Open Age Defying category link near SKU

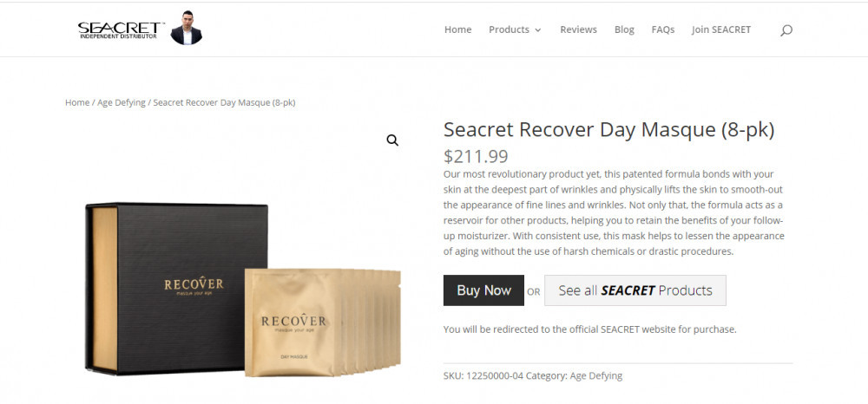pos(596,375)
